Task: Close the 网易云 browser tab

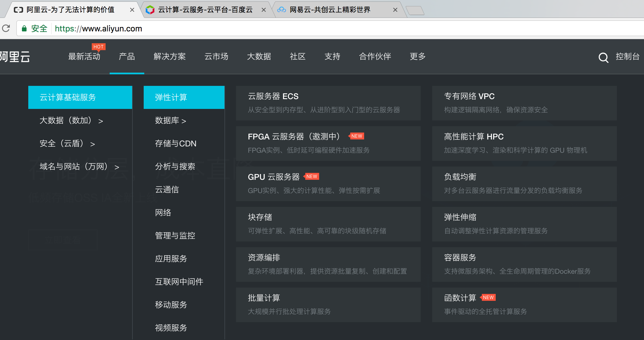Action: (395, 10)
